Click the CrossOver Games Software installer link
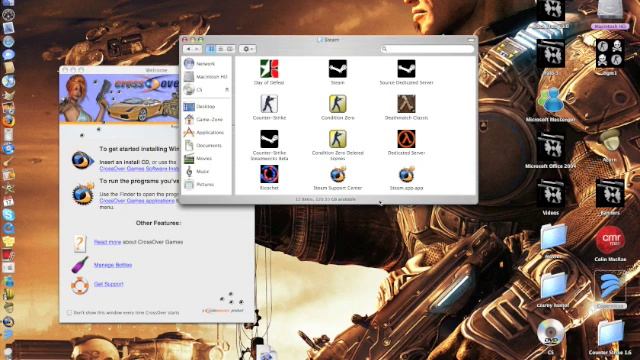This screenshot has width=640, height=360. 139,169
